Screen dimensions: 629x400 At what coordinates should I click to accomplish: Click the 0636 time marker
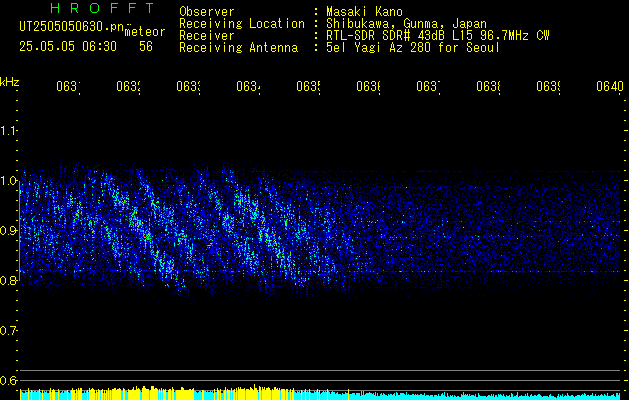(368, 87)
